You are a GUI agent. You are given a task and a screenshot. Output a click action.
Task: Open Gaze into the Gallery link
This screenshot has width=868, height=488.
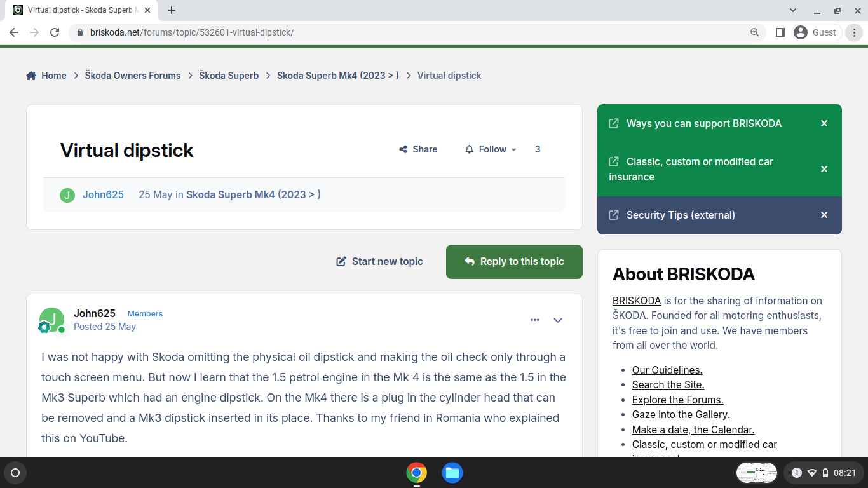[x=681, y=414]
